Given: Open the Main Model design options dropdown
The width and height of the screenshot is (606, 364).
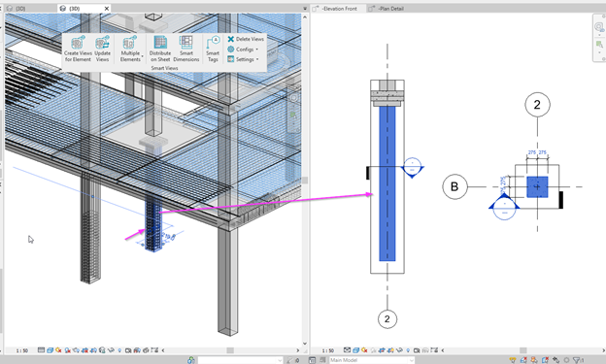Looking at the screenshot, I should [372, 360].
